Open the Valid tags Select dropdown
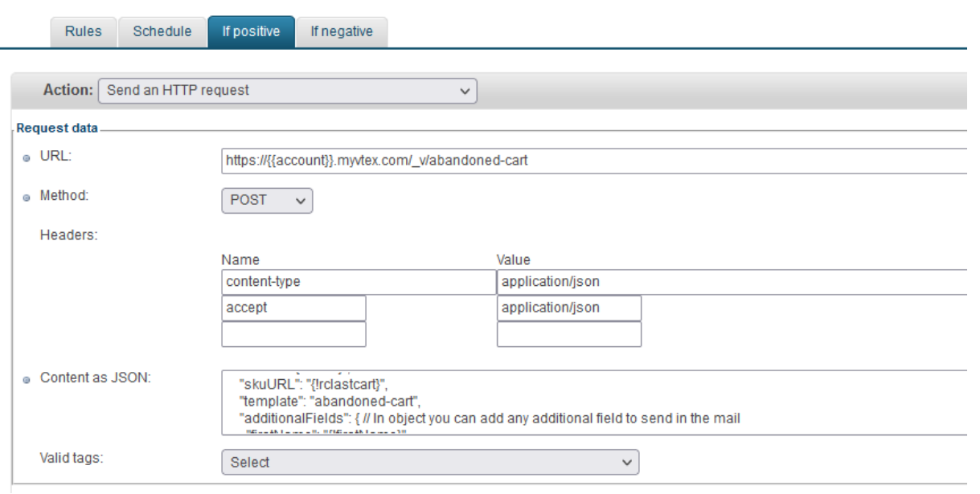 [x=430, y=463]
